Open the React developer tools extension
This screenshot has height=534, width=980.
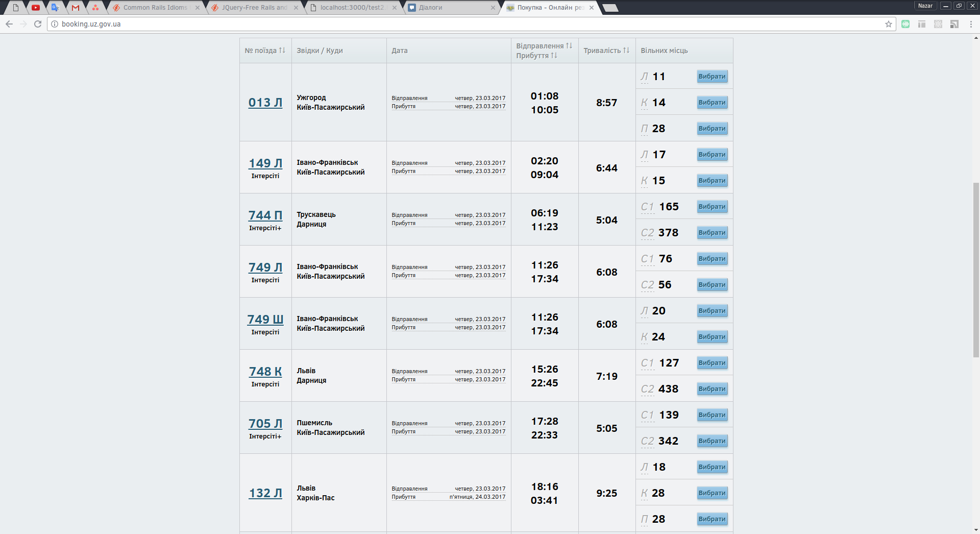[x=938, y=24]
